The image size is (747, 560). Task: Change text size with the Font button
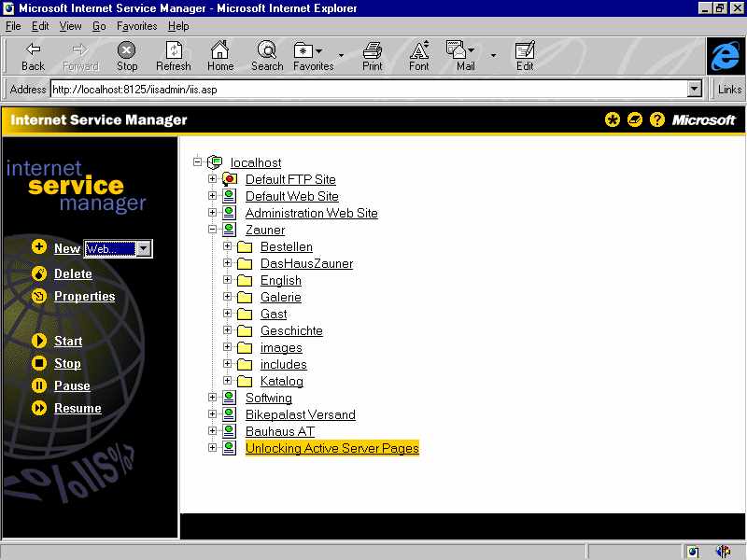click(418, 56)
